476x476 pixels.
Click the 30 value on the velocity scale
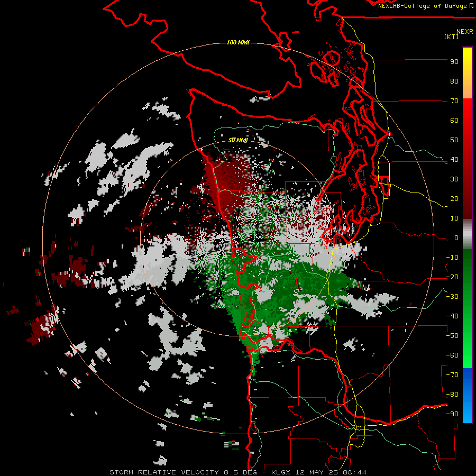[454, 179]
